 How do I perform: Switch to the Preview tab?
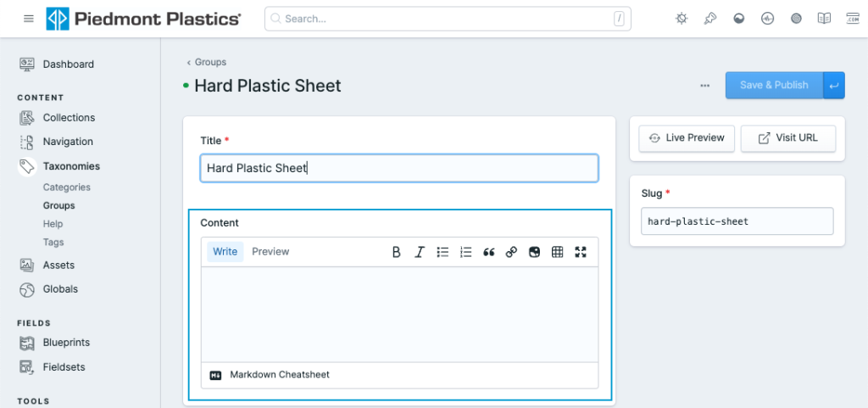point(270,251)
